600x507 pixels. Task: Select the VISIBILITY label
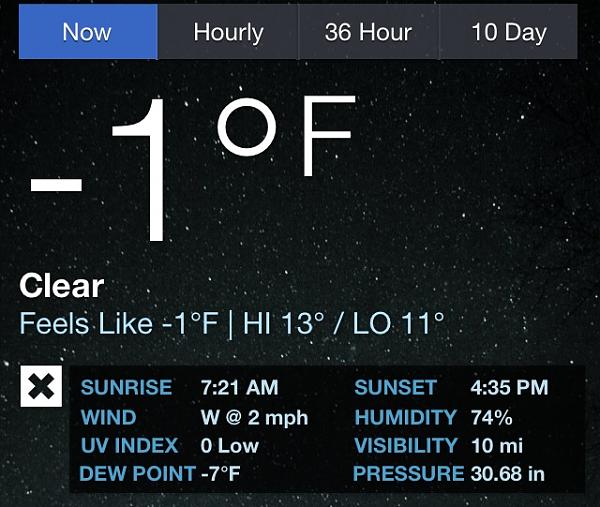[405, 446]
